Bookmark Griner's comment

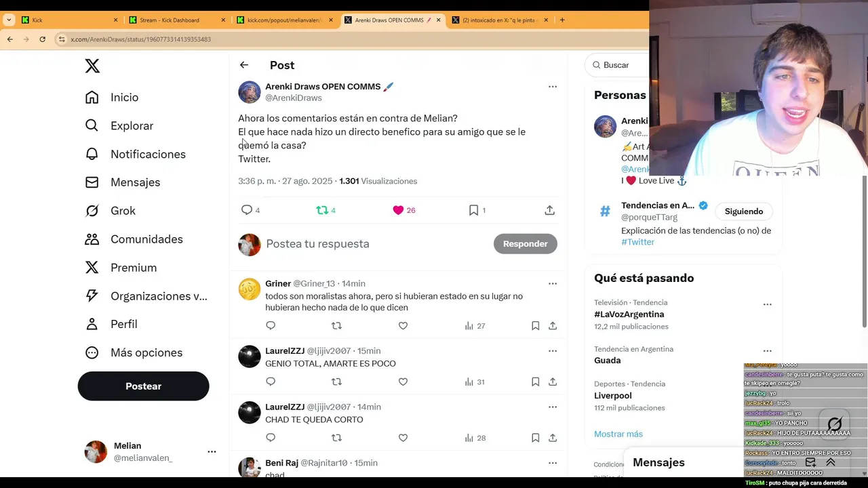(x=535, y=326)
